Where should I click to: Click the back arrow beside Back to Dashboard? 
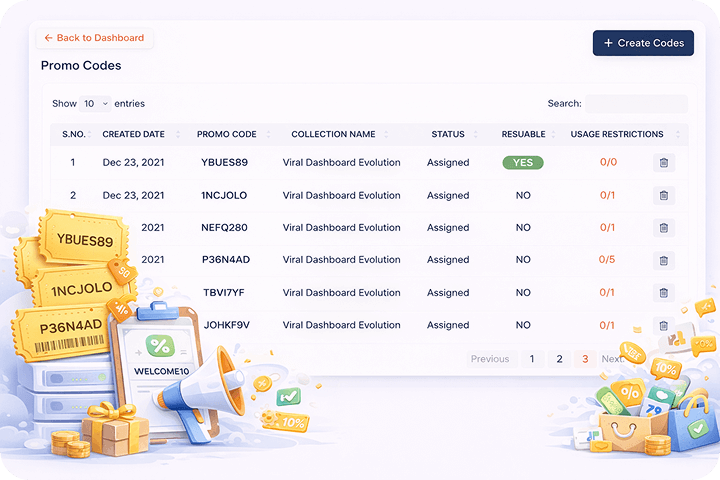[48, 38]
